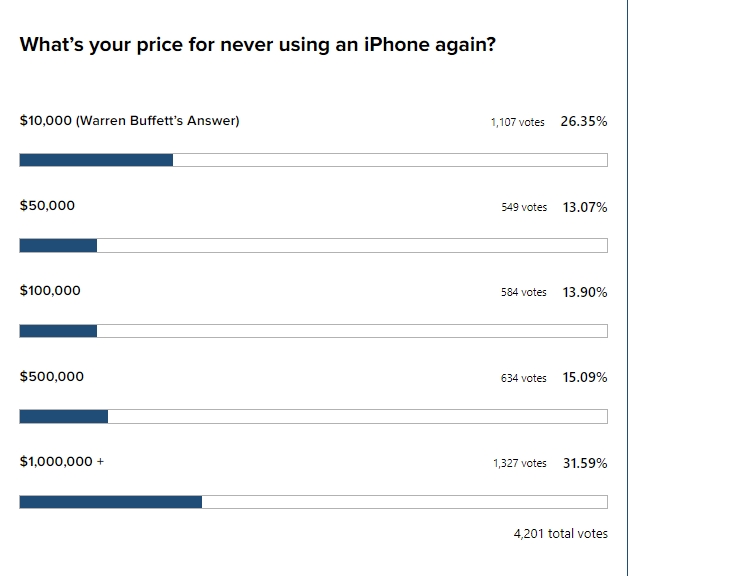Viewport: 741px width, 576px height.
Task: Click the 31.59% result bar
Action: coord(313,502)
